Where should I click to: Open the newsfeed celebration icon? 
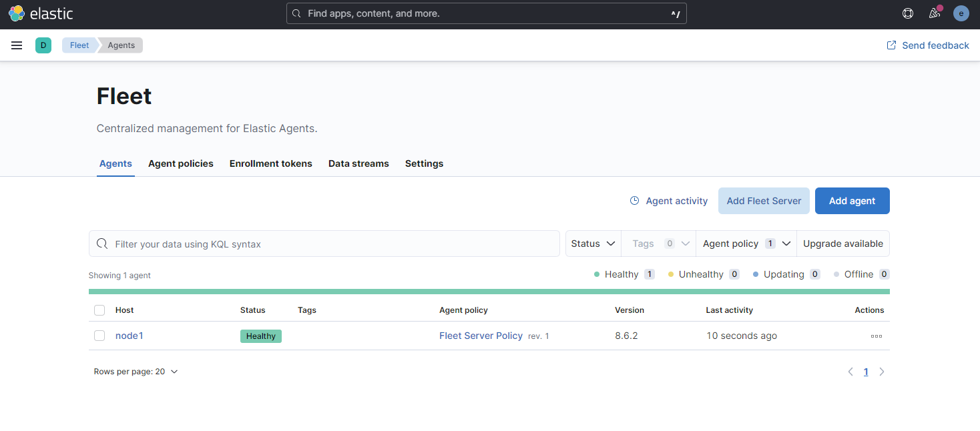935,13
